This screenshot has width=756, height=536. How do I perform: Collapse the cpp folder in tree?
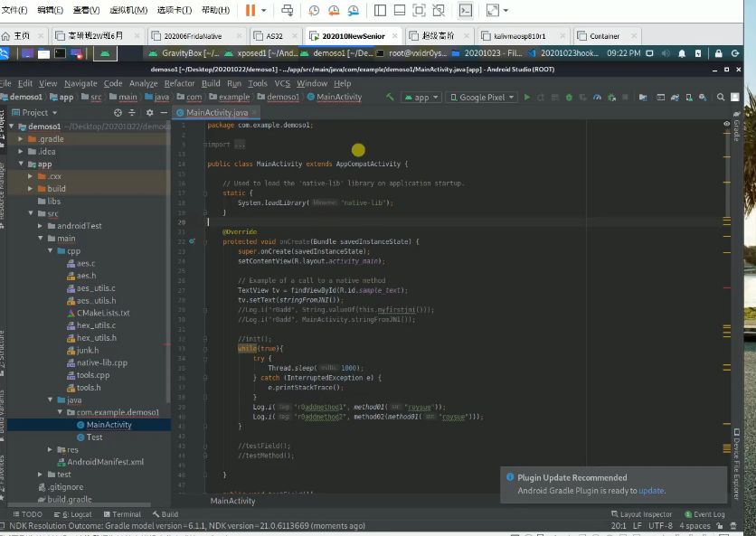click(x=52, y=250)
